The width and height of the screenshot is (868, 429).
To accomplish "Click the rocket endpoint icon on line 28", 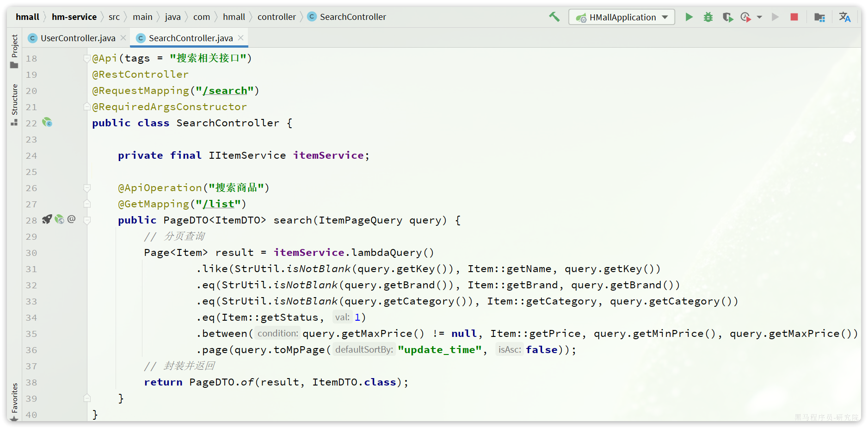I will point(47,219).
